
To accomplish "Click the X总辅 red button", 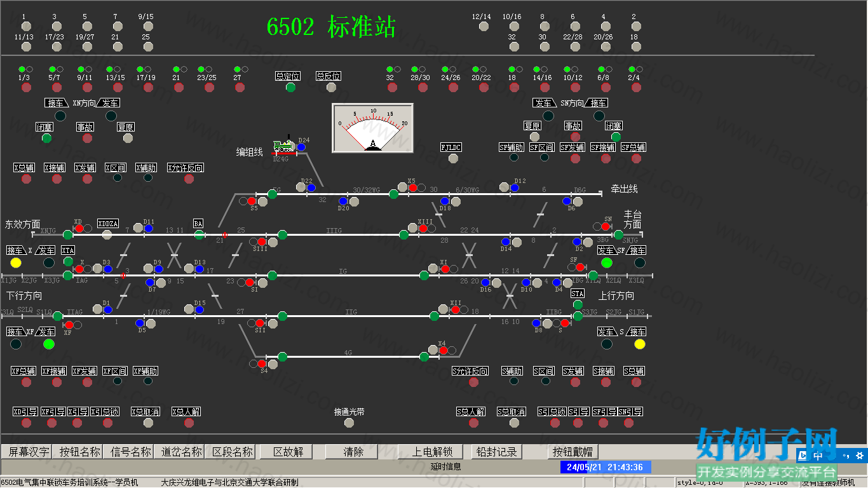I will (x=26, y=179).
